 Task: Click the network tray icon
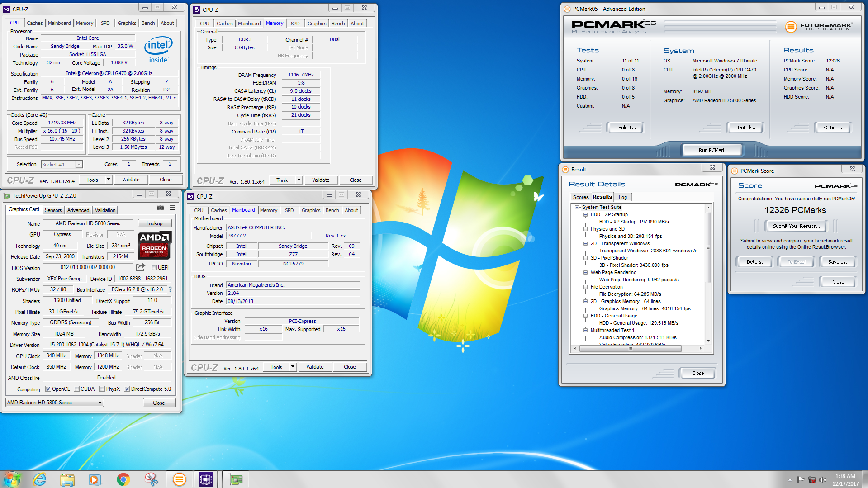pyautogui.click(x=812, y=480)
